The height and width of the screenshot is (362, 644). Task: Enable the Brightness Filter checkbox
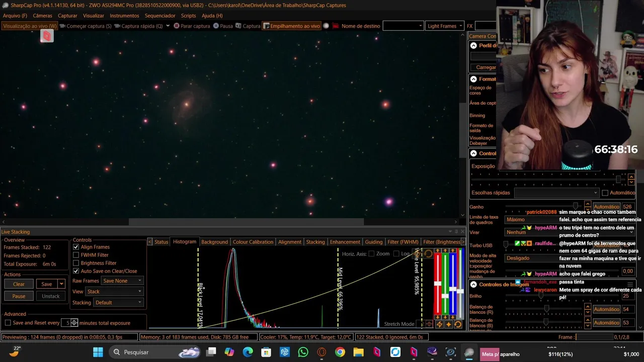[76, 263]
